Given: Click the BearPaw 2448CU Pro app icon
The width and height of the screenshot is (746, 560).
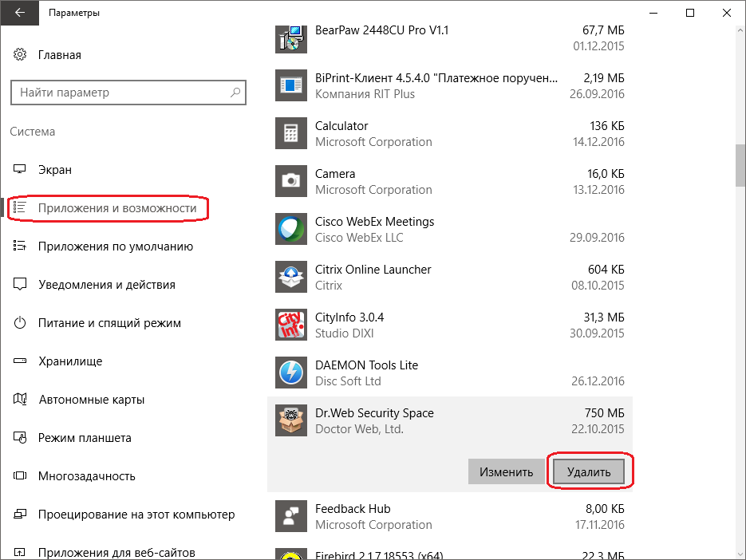Looking at the screenshot, I should 290,38.
